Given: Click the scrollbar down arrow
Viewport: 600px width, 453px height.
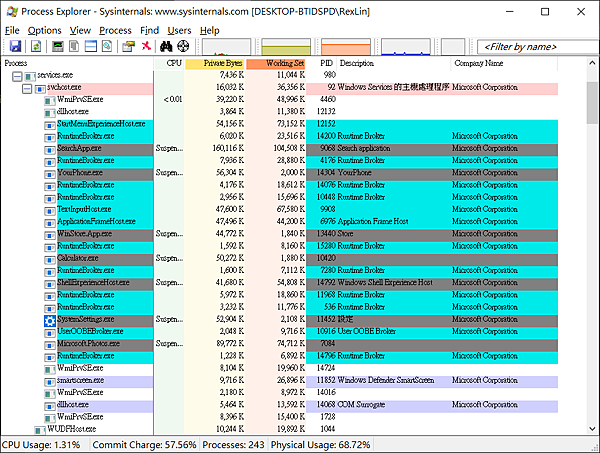Looking at the screenshot, I should pos(592,429).
